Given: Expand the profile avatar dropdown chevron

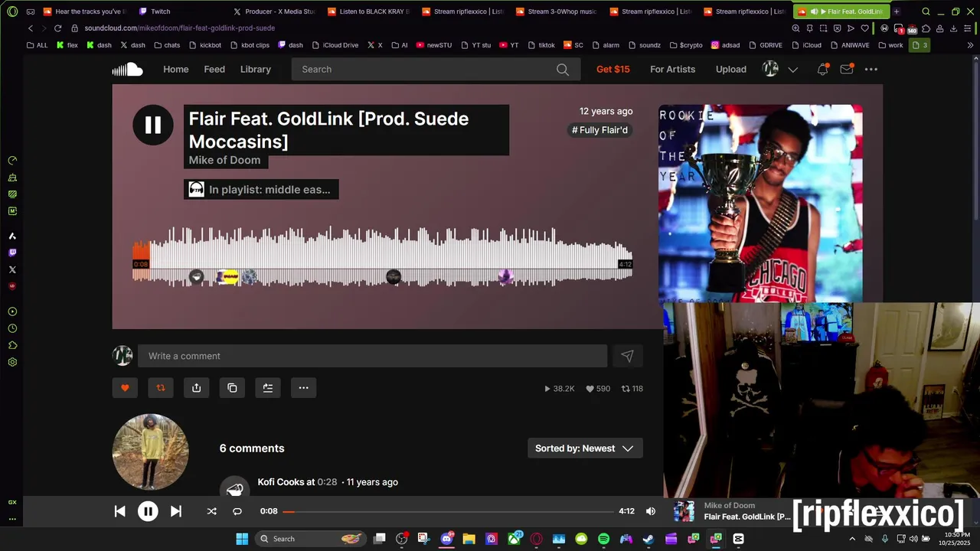Looking at the screenshot, I should [x=793, y=70].
